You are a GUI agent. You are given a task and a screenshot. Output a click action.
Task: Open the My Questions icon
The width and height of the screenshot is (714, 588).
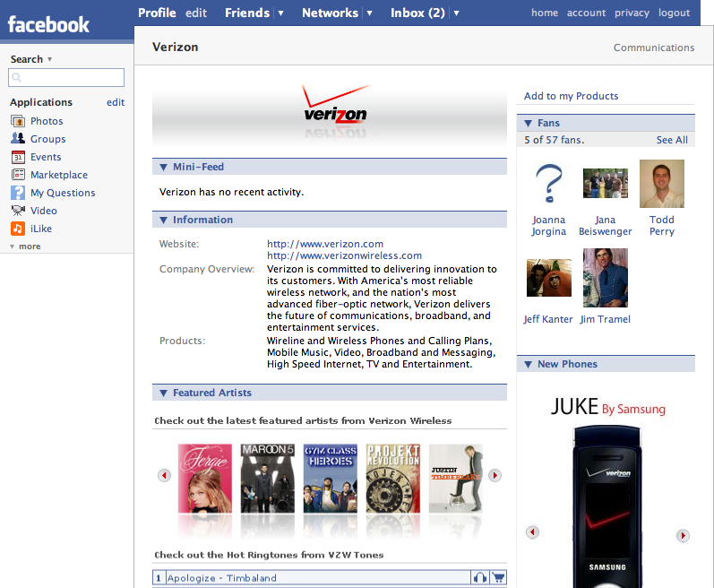[18, 193]
